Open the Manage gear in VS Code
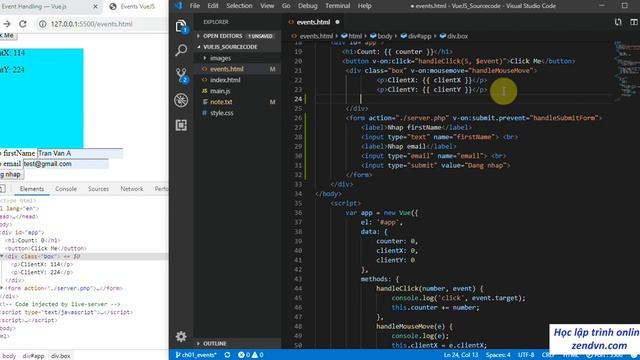 (x=181, y=336)
